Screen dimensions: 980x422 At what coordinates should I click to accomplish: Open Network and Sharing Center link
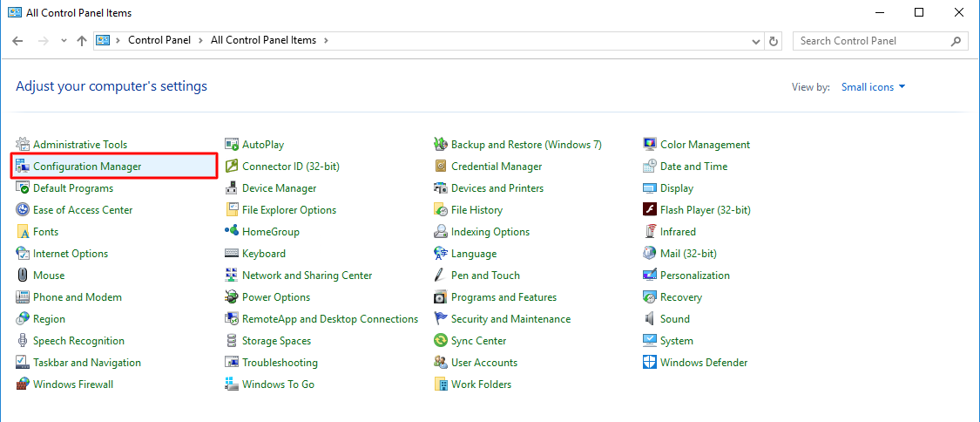(x=307, y=275)
